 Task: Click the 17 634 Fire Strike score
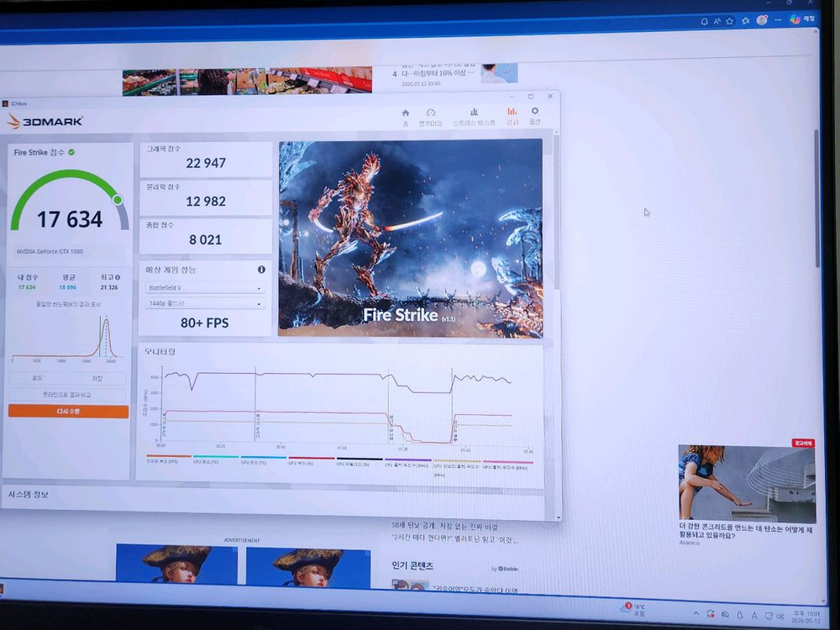coord(70,219)
